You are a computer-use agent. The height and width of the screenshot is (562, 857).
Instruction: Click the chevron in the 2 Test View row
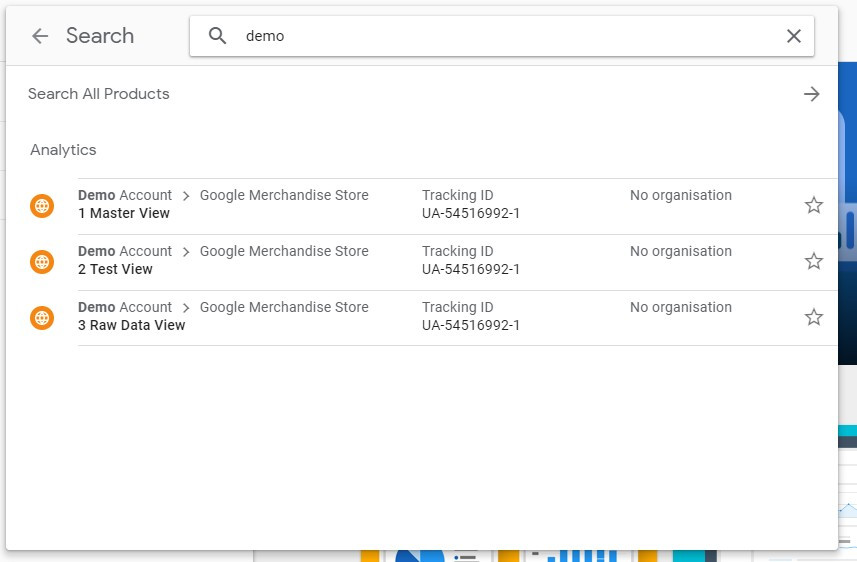pyautogui.click(x=186, y=251)
